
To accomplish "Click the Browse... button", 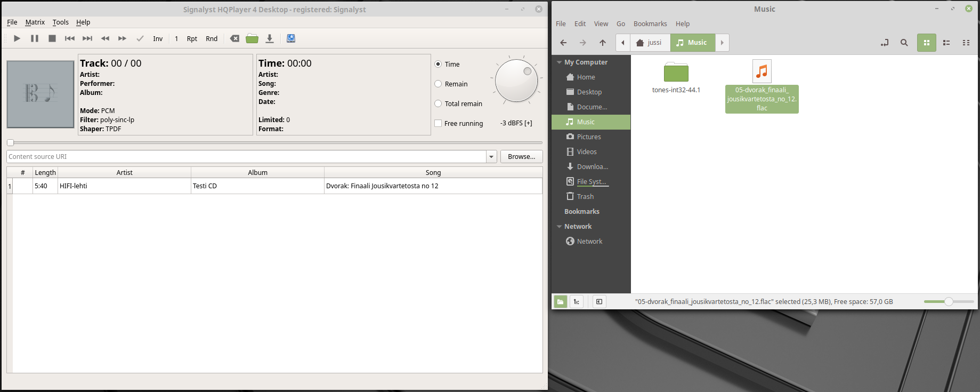I will click(x=521, y=157).
